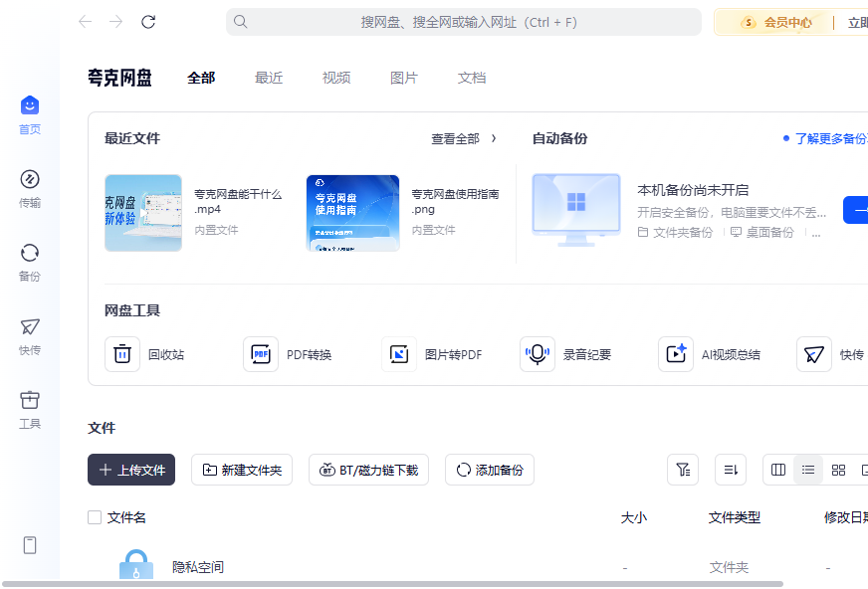Viewport: 868px width, 589px height.
Task: Click the 新建文件夹 button
Action: pos(242,470)
